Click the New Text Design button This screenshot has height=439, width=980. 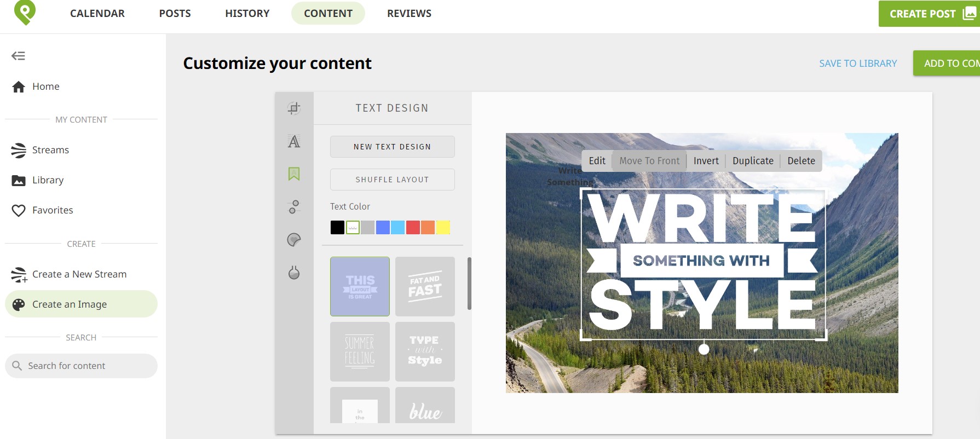point(392,147)
